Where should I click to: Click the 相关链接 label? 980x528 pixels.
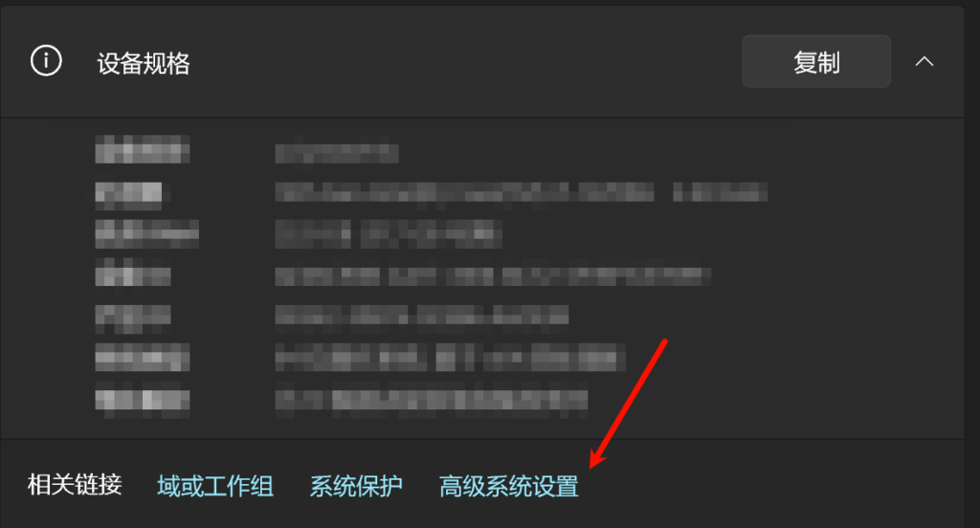click(x=75, y=485)
